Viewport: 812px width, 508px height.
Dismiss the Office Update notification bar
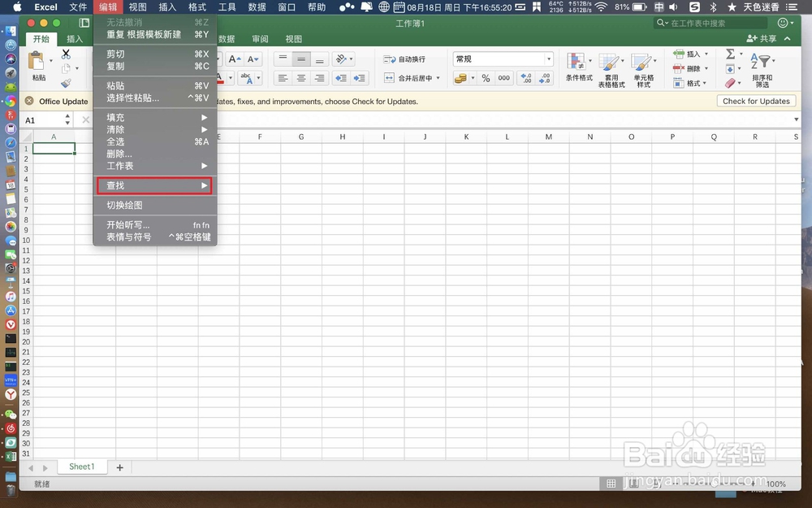29,101
